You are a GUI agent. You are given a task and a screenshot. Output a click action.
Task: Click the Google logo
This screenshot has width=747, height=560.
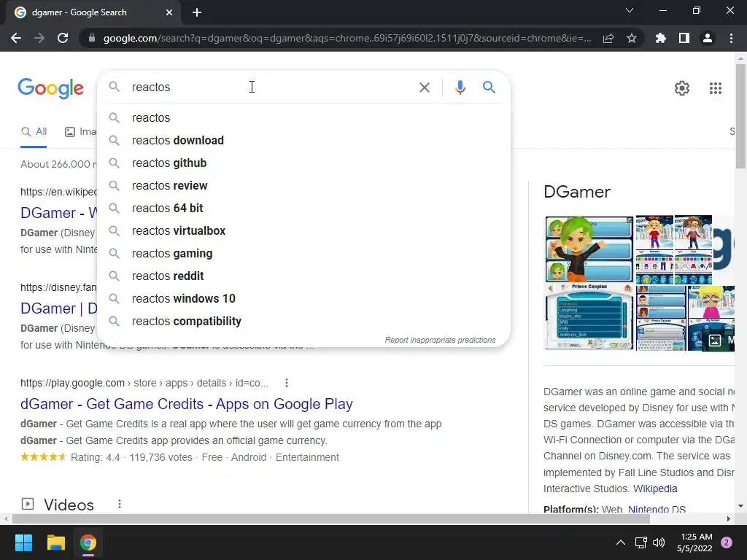51,88
